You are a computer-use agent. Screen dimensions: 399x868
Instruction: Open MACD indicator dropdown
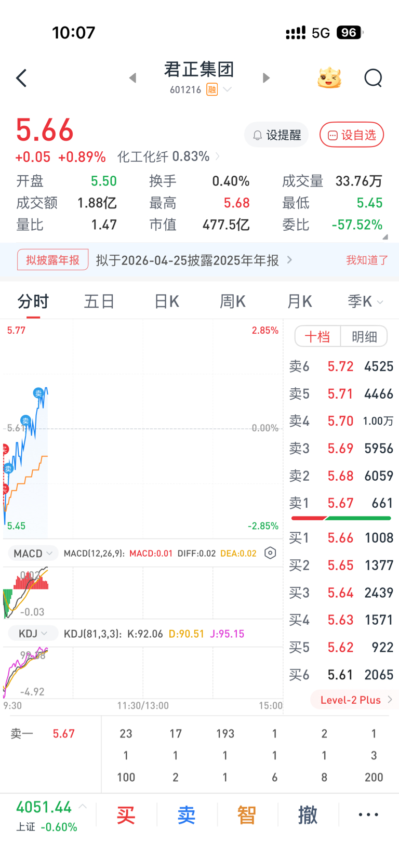coord(33,553)
